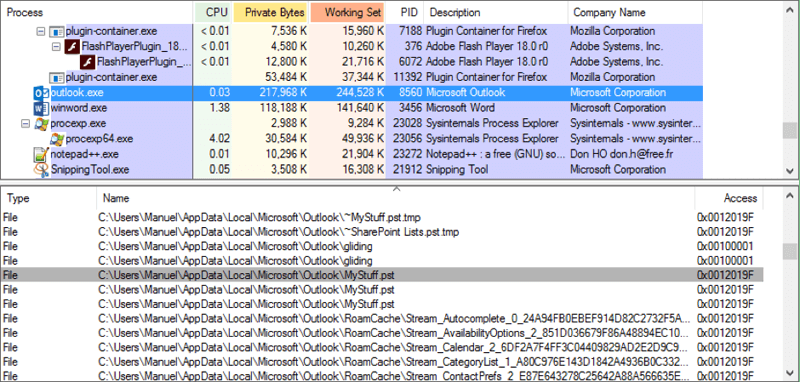Click the icon of plugin-container.exe PID 11392

click(57, 78)
